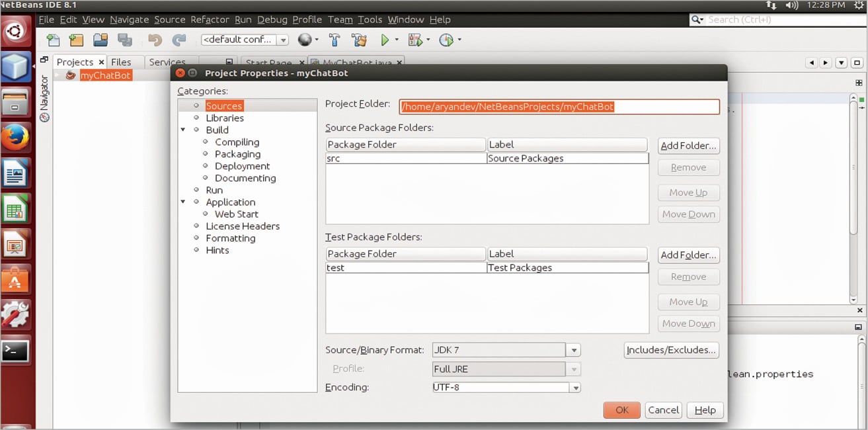This screenshot has height=430, width=868.
Task: Click the Includes/Excludes button
Action: point(671,350)
